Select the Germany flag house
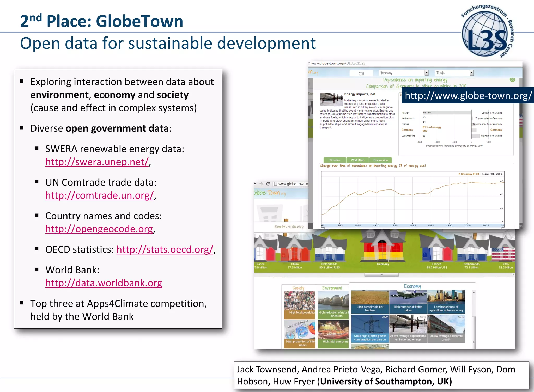 click(x=383, y=248)
